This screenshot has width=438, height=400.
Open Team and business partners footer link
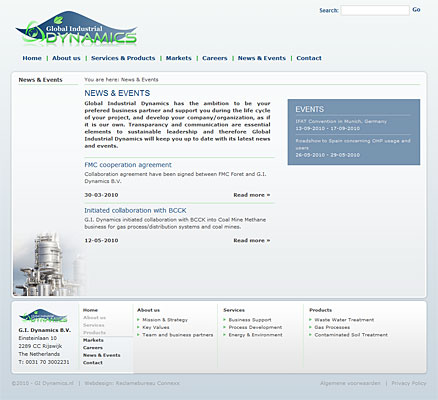point(178,335)
